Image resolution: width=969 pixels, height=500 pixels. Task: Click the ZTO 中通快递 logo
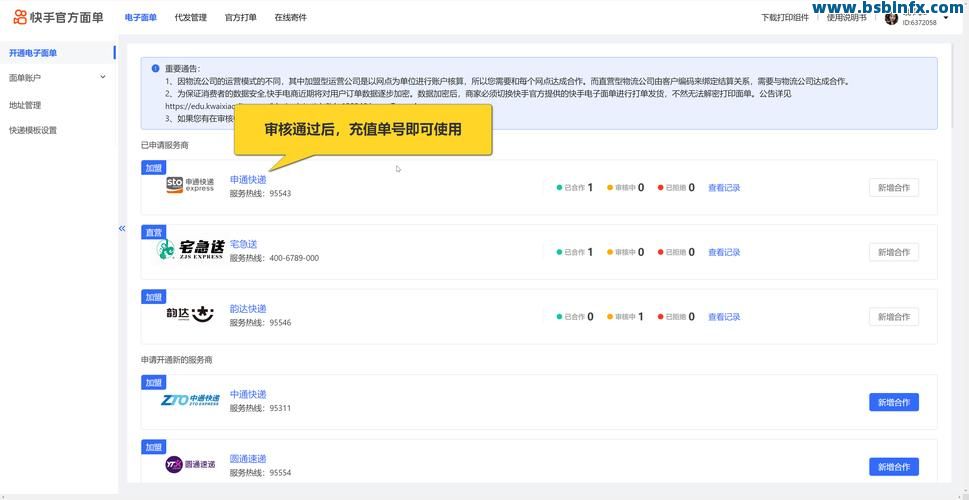coord(190,400)
